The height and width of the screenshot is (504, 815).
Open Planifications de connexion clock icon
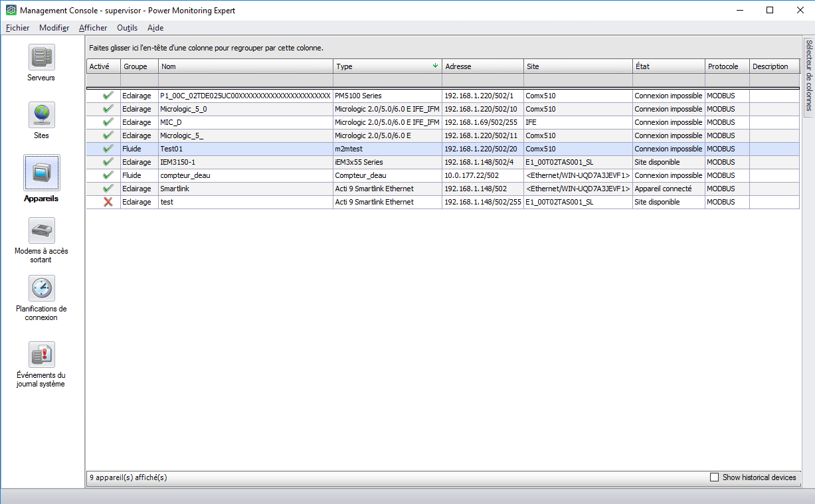click(42, 288)
